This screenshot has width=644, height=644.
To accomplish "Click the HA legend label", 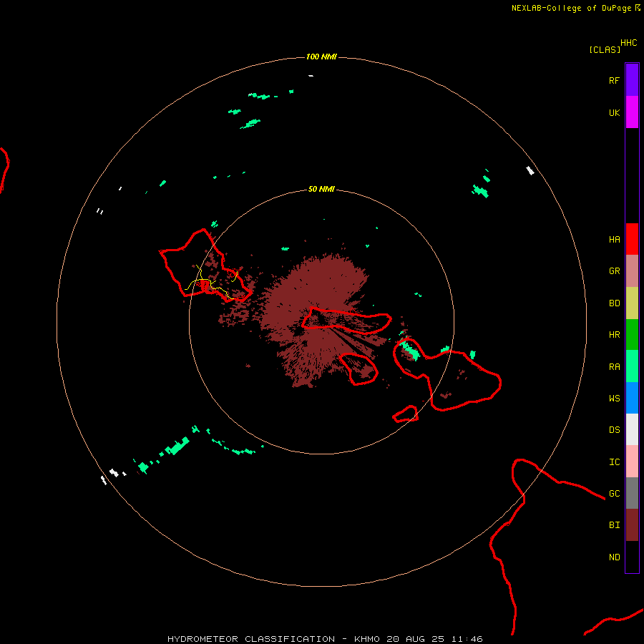I will (x=614, y=240).
